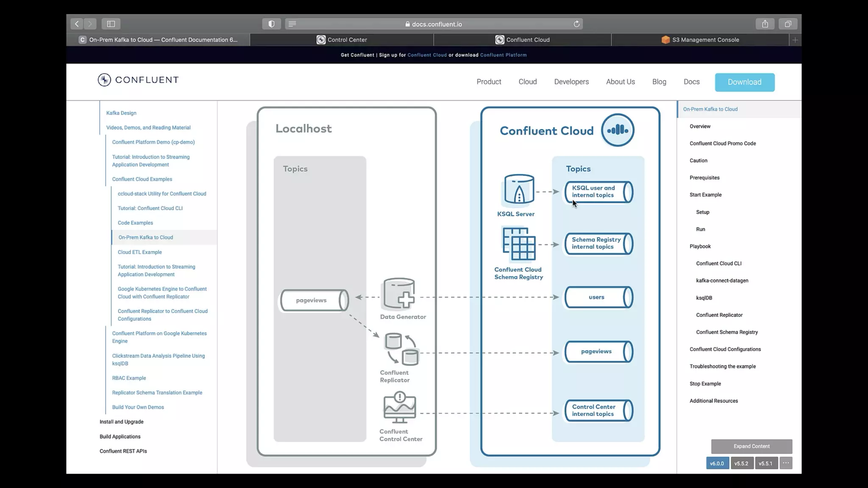Open the tab overview icon
This screenshot has width=868, height=488.
pos(788,24)
